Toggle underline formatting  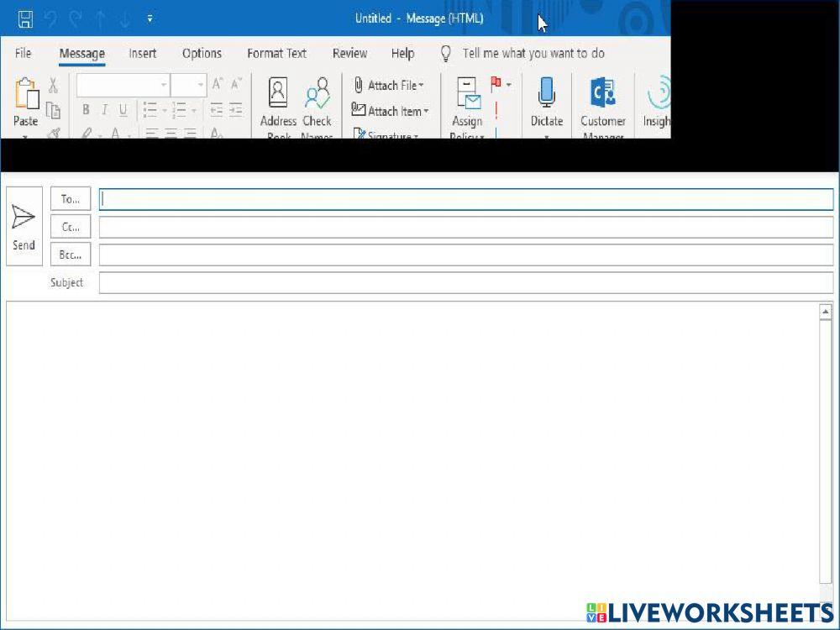tap(123, 110)
